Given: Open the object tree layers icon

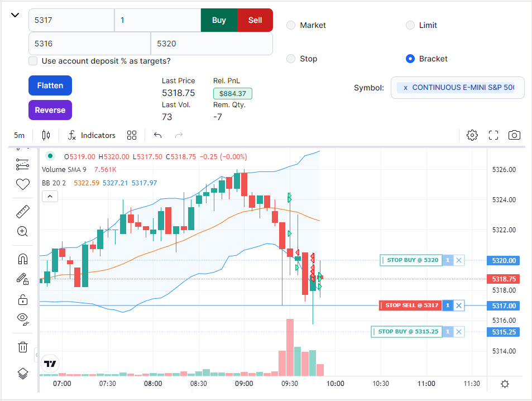Looking at the screenshot, I should click(22, 374).
